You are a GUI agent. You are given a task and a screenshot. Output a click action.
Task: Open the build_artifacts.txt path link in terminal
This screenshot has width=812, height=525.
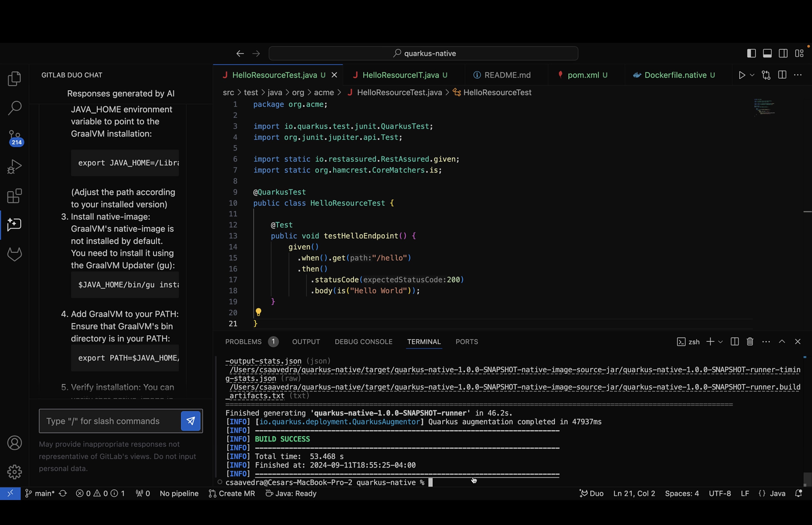(513, 391)
